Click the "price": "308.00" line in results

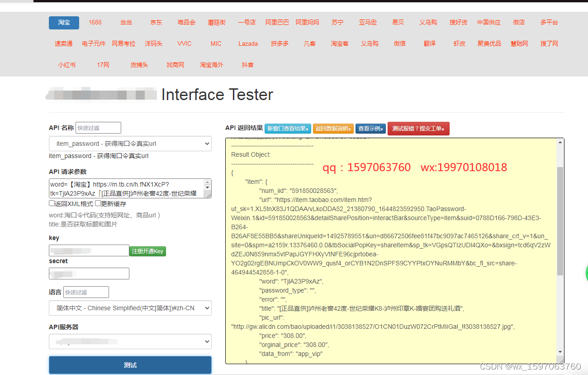pyautogui.click(x=283, y=336)
